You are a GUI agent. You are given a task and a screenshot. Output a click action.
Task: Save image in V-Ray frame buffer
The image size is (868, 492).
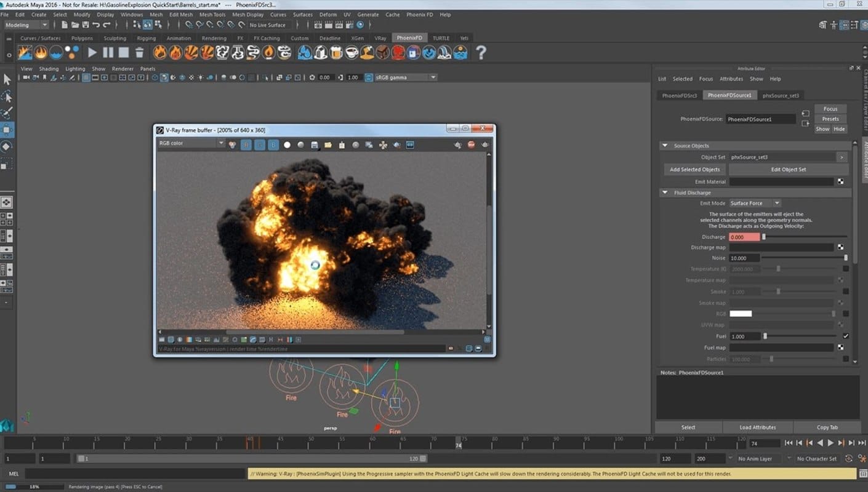tap(315, 145)
